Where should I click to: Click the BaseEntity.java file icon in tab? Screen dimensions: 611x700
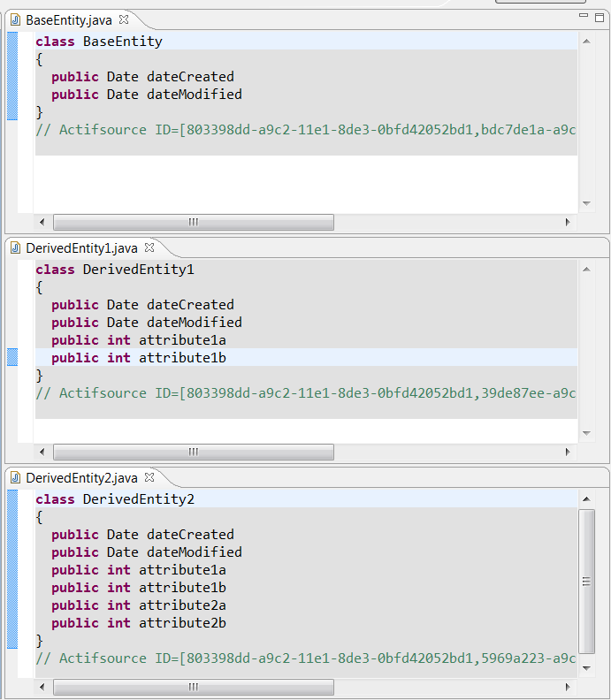coord(15,19)
